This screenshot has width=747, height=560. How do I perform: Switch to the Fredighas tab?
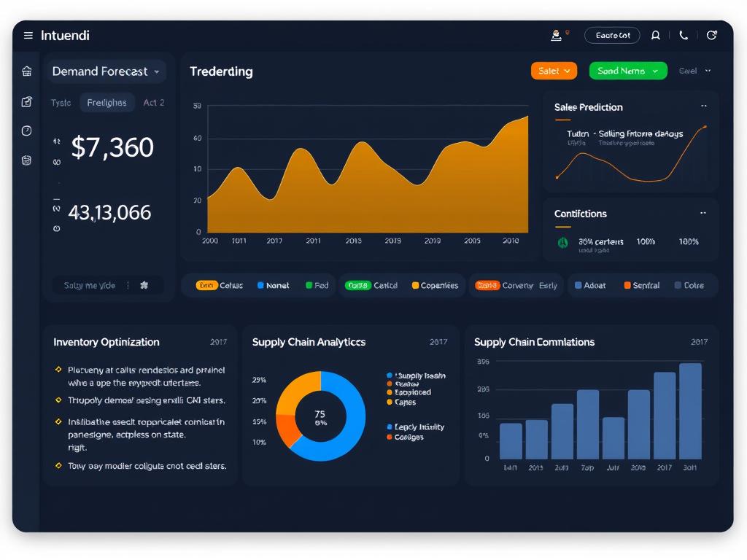(107, 103)
